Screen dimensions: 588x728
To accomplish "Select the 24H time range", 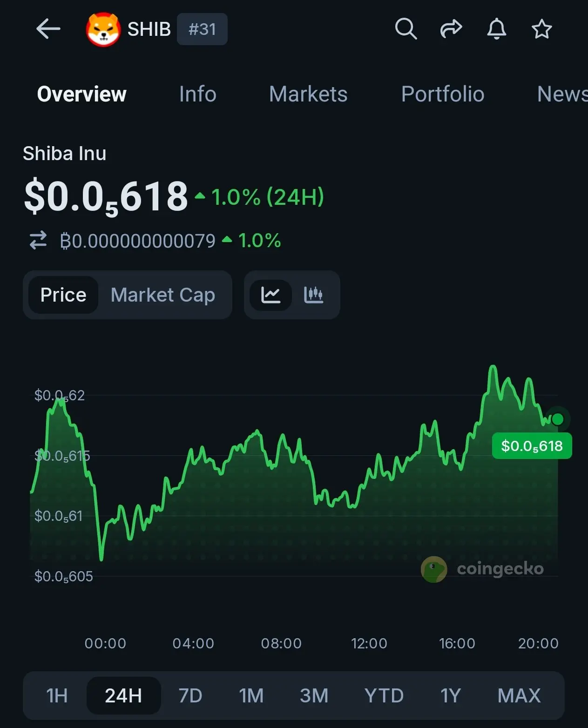I will [123, 695].
